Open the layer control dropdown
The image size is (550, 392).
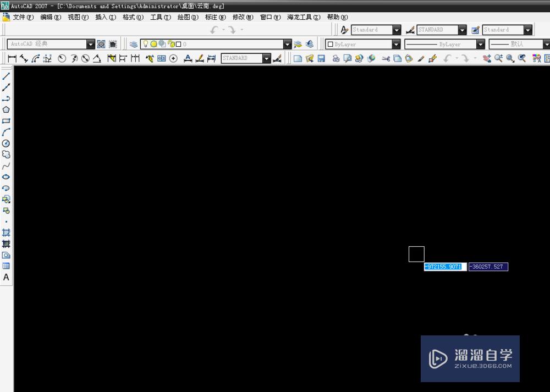click(287, 44)
